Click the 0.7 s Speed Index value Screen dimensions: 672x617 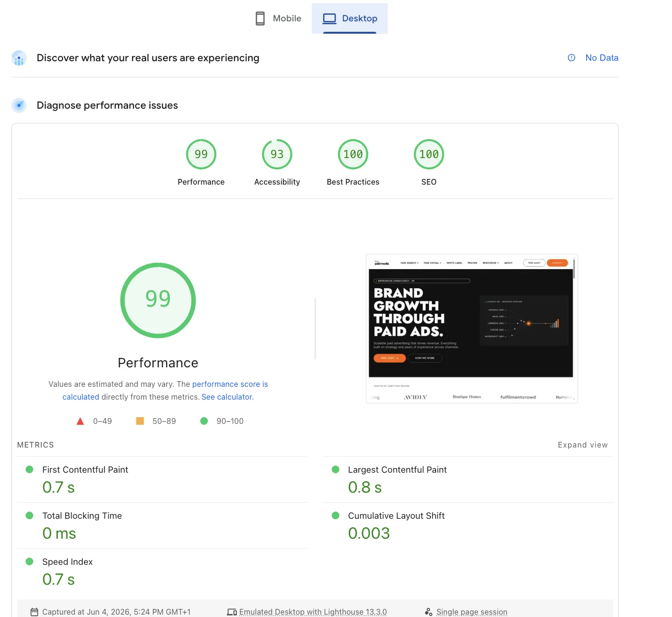pyautogui.click(x=58, y=580)
